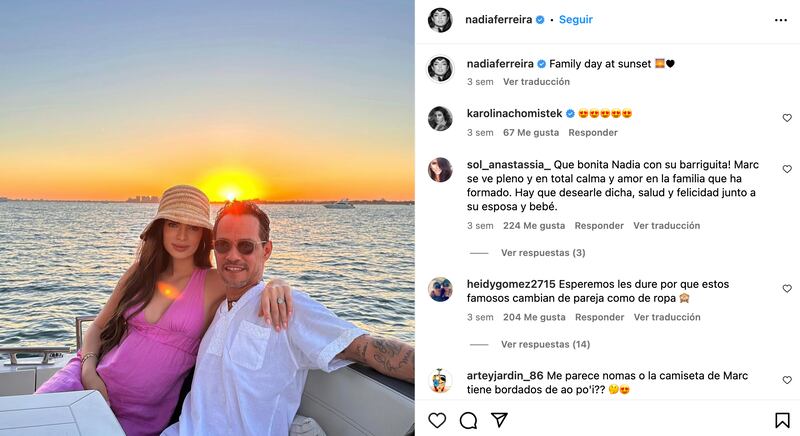Like karolinachomistek's comment

tap(787, 118)
